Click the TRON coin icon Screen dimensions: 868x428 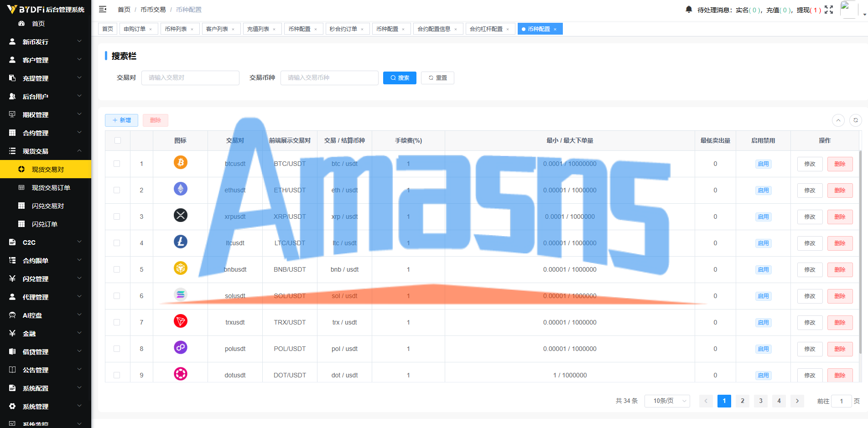(181, 321)
